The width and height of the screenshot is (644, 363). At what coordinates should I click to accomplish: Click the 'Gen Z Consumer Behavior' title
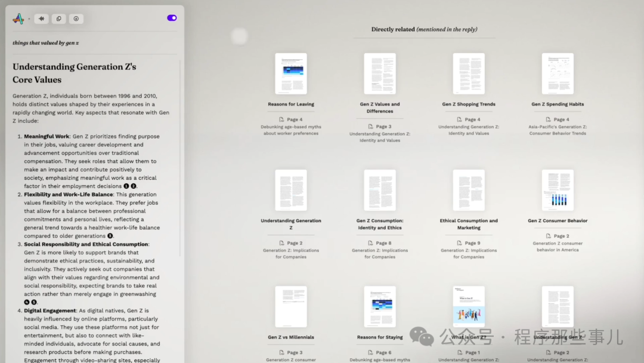(558, 221)
